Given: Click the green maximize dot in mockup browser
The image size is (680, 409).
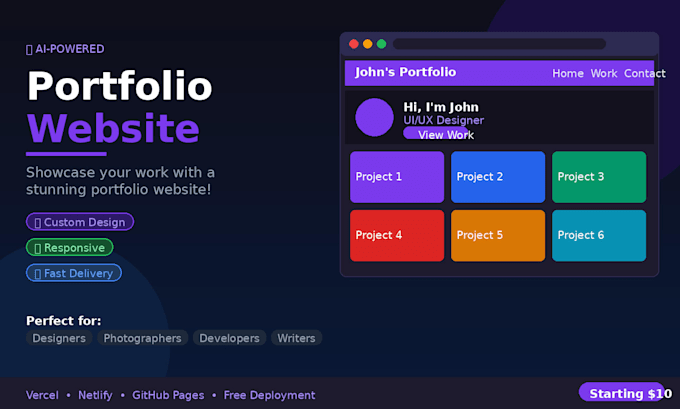Looking at the screenshot, I should (381, 44).
